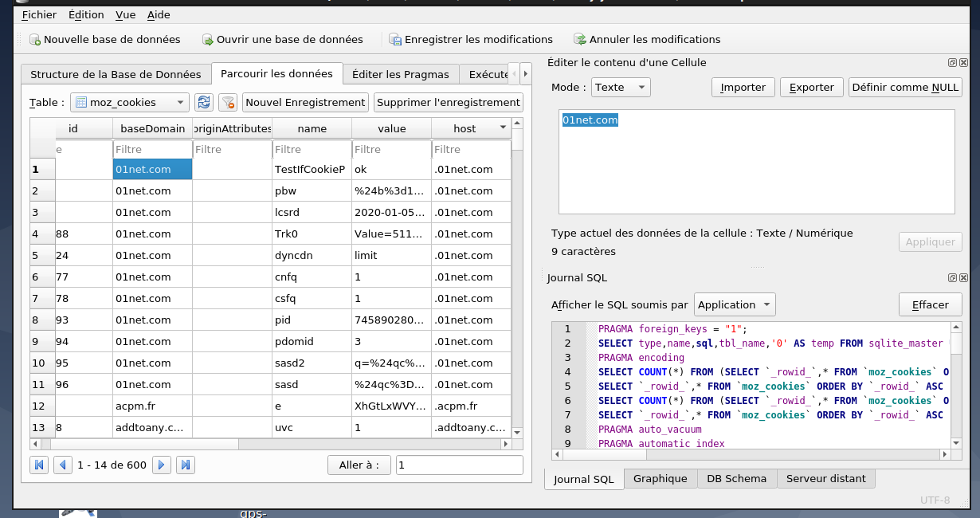The height and width of the screenshot is (518, 980).
Task: Jump to the first page of records
Action: tap(37, 465)
